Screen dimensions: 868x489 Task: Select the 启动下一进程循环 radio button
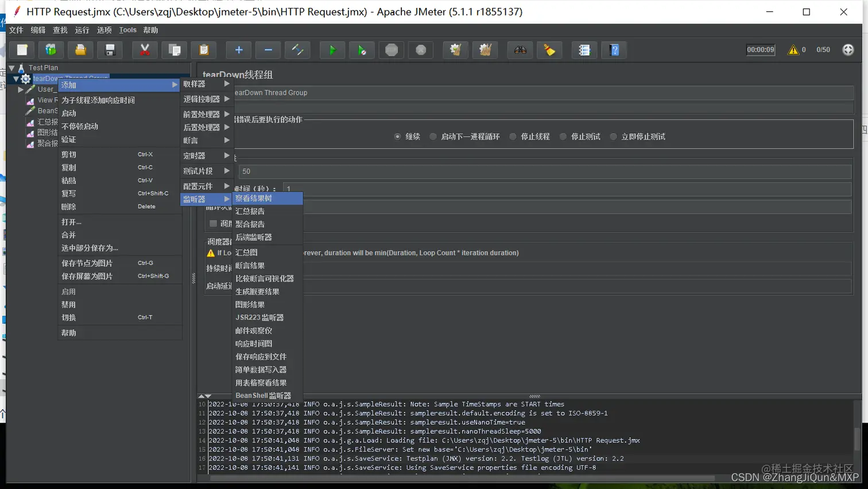pyautogui.click(x=433, y=137)
